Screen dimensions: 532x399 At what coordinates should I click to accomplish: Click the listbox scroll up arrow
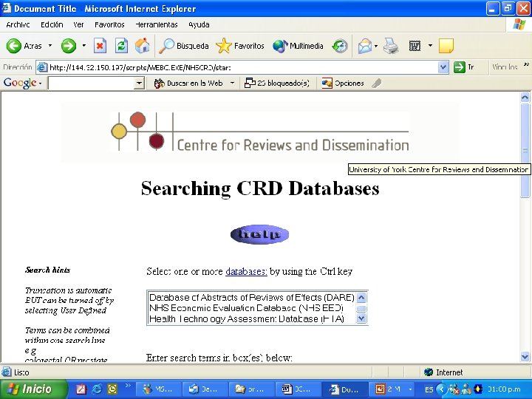tap(361, 298)
